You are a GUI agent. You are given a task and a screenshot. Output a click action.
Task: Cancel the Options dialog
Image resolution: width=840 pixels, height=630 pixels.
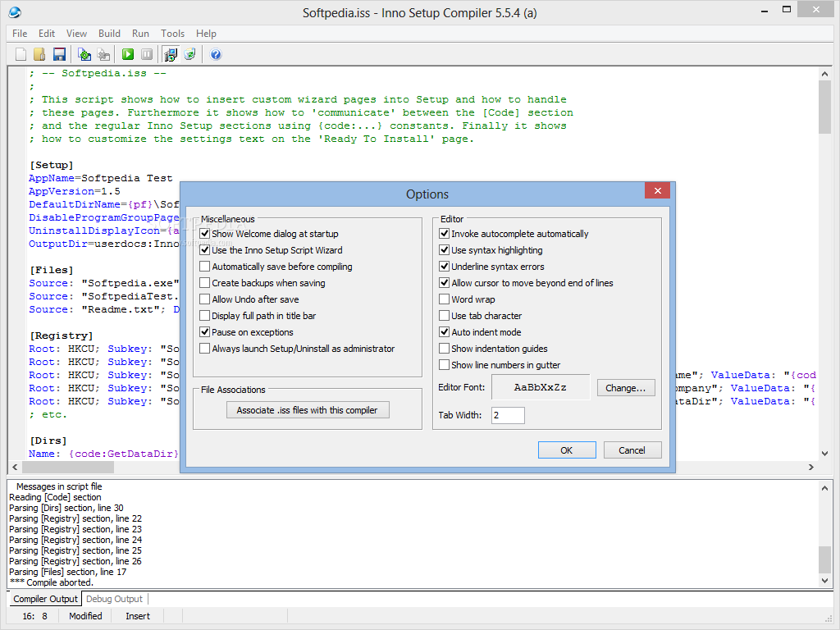point(632,450)
